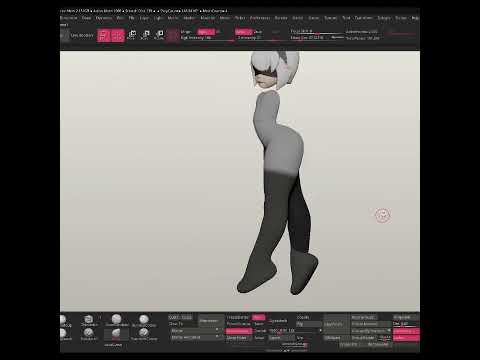Click the TotalPoints count text
The image size is (480, 360).
pos(363,38)
